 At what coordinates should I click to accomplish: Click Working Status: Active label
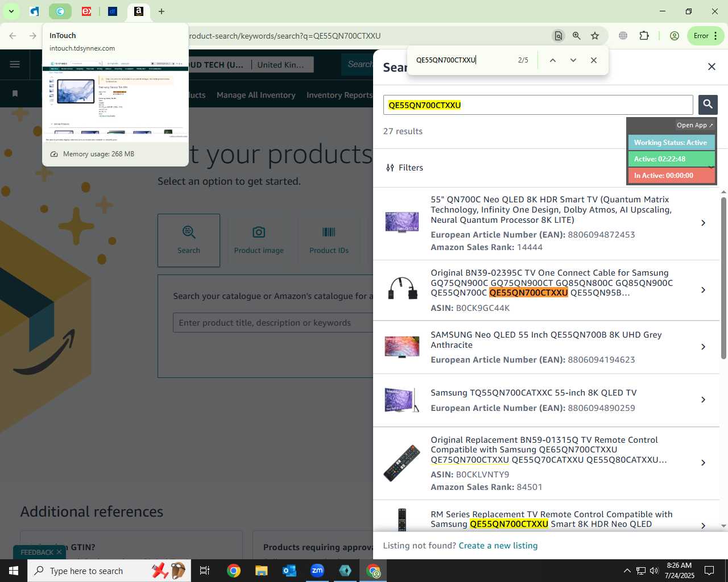[x=671, y=143]
